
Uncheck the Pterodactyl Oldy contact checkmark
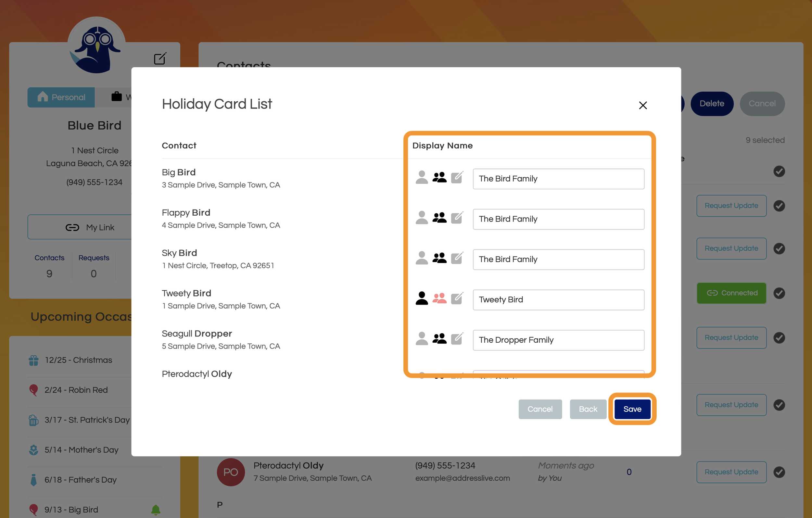click(x=779, y=472)
